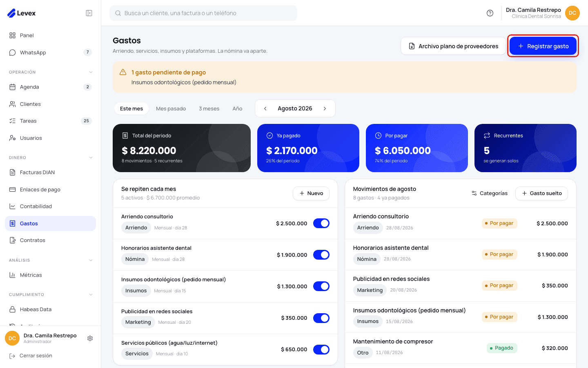The width and height of the screenshot is (588, 368).
Task: Open Agenda in the sidebar
Action: tap(50, 87)
